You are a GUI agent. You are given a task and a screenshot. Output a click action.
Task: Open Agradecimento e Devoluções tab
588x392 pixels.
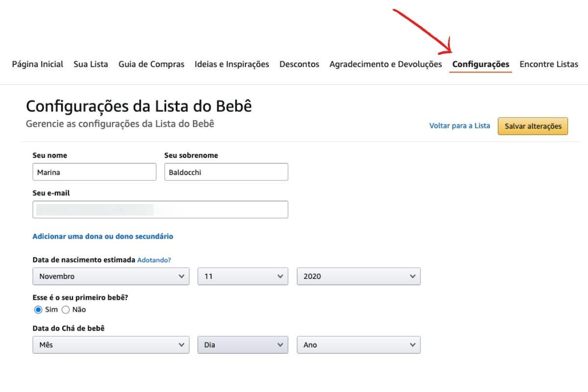coord(386,64)
